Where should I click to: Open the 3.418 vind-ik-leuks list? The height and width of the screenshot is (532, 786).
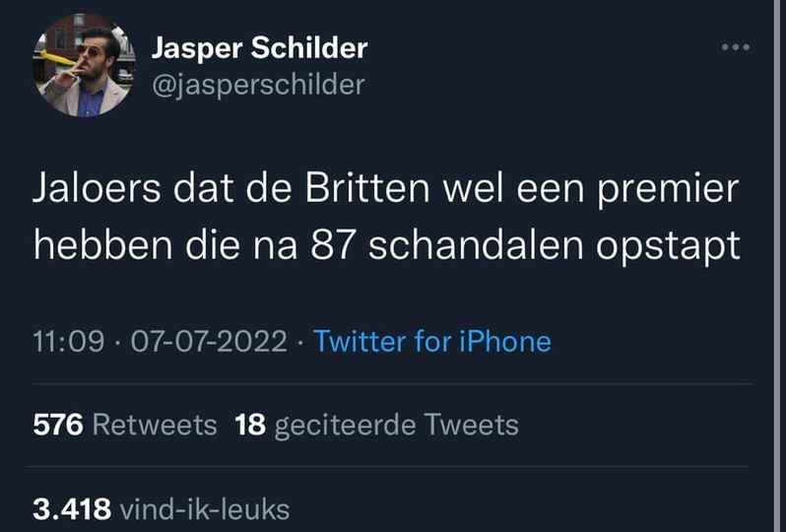[x=162, y=509]
